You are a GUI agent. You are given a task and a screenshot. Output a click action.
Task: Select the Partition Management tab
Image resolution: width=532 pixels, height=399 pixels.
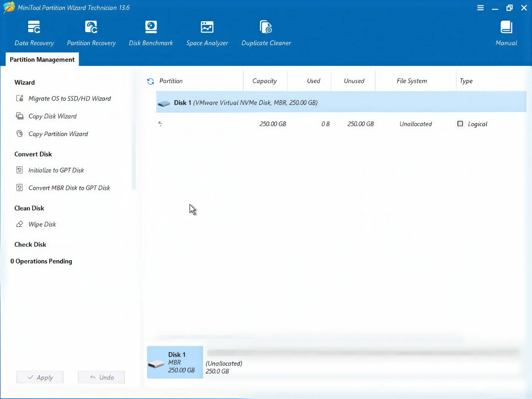pyautogui.click(x=42, y=59)
